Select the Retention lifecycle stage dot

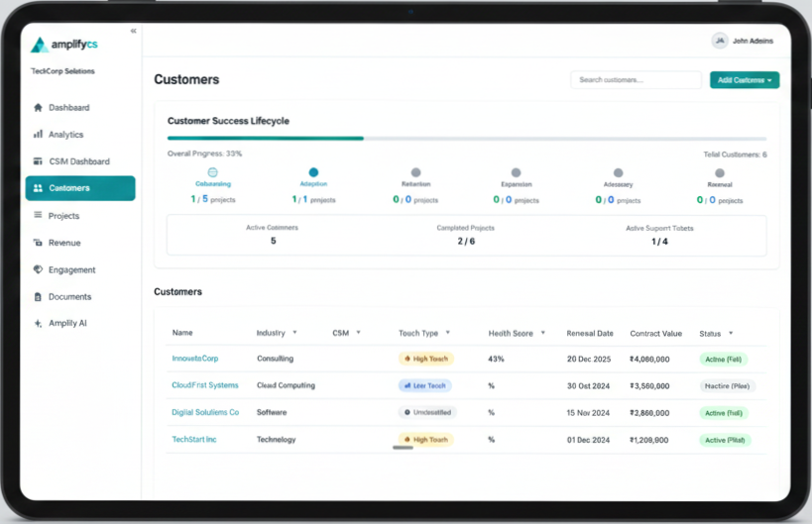(415, 172)
